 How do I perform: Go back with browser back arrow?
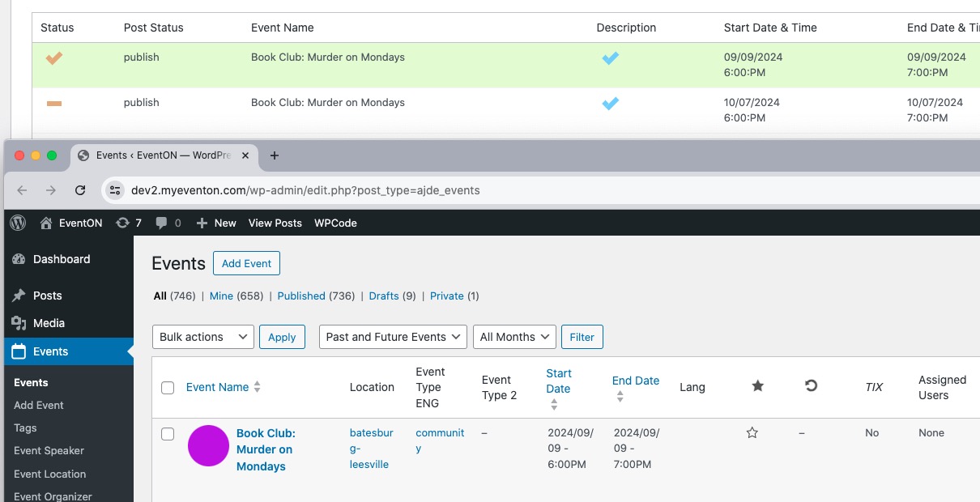[x=22, y=190]
